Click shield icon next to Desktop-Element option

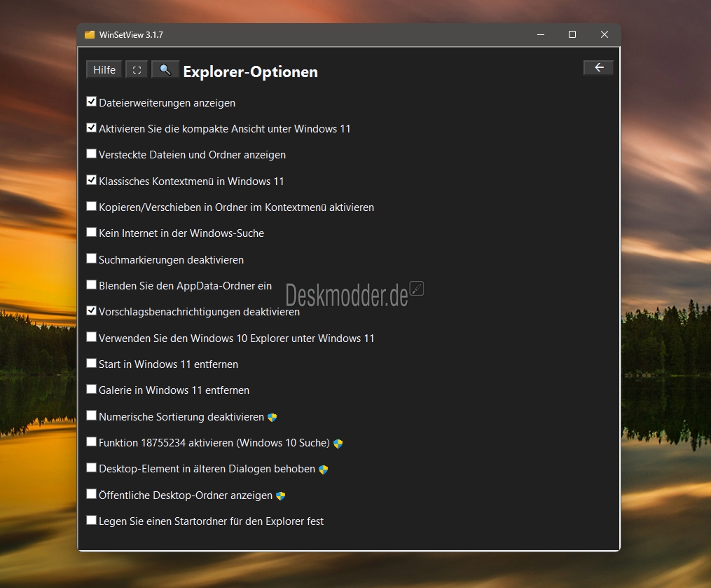coord(323,470)
